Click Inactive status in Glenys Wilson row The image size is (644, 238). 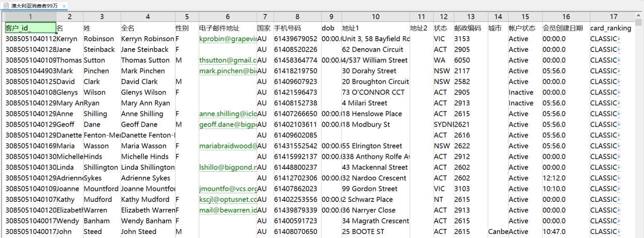pyautogui.click(x=525, y=92)
